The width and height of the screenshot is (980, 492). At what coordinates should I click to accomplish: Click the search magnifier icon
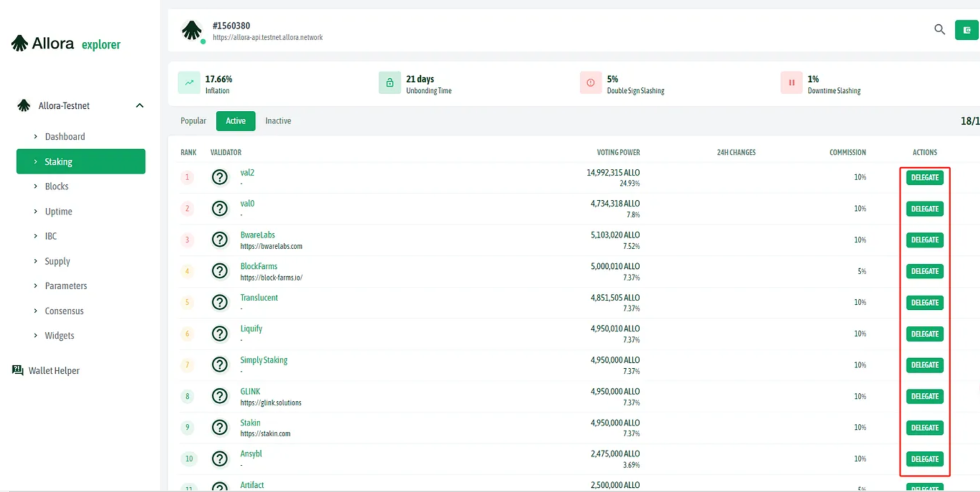(939, 29)
